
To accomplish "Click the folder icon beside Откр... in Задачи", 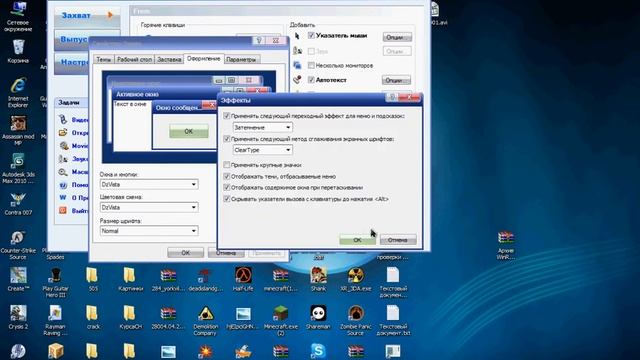I will 63,133.
